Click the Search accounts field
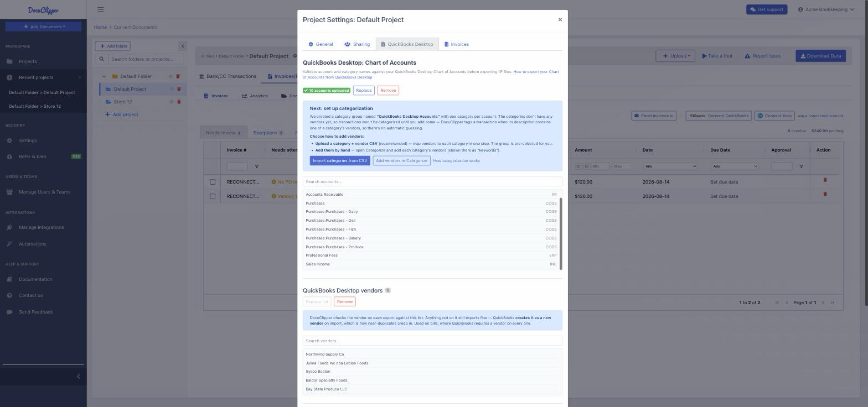This screenshot has height=407, width=868. (x=432, y=181)
